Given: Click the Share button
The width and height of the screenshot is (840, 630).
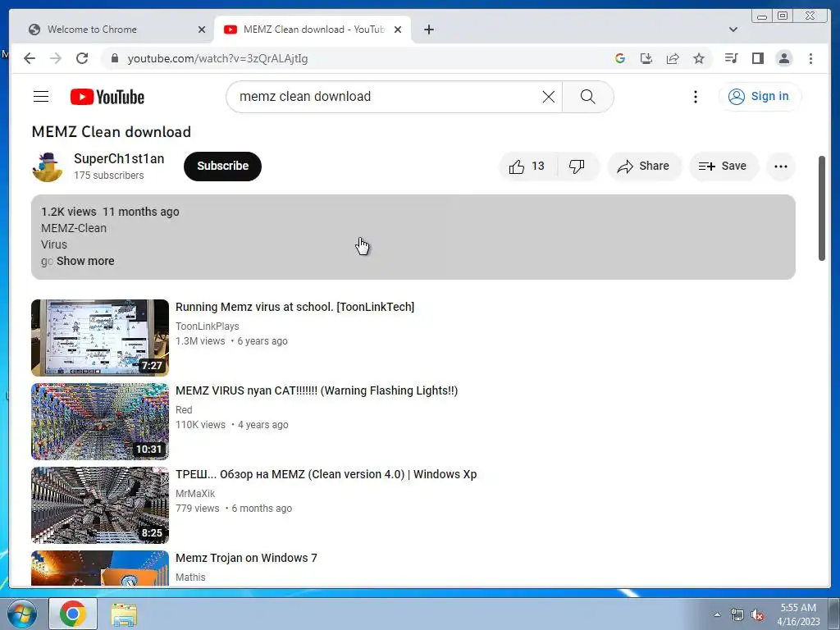Looking at the screenshot, I should [644, 166].
